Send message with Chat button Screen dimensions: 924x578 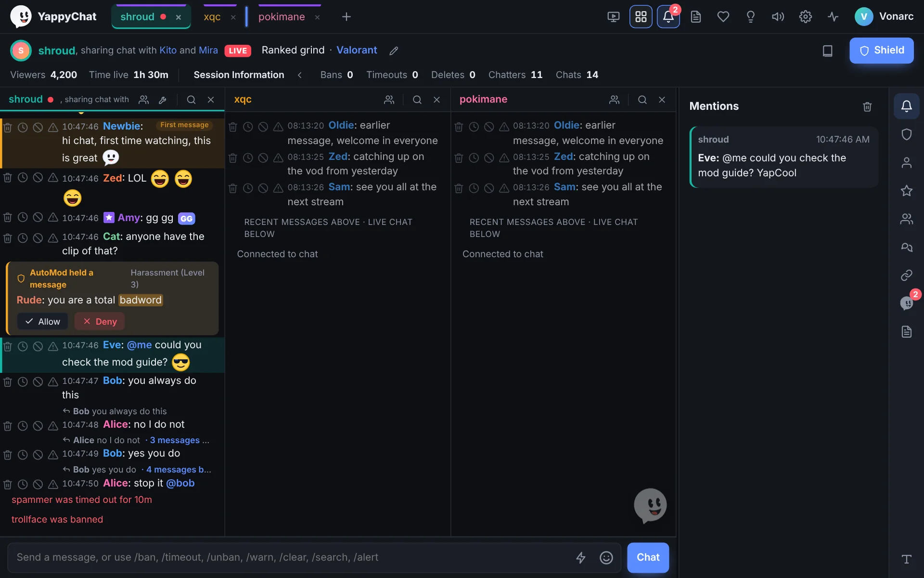648,557
